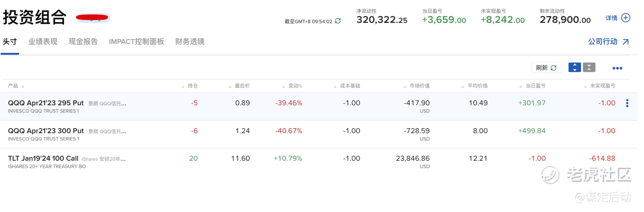Click the refresh icon beside the GMT+8 timestamp
Screen dimensions: 644x212
pos(338,21)
